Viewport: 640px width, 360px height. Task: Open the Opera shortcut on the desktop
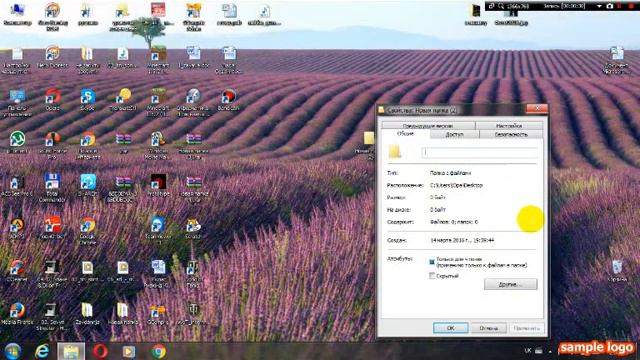pos(53,100)
